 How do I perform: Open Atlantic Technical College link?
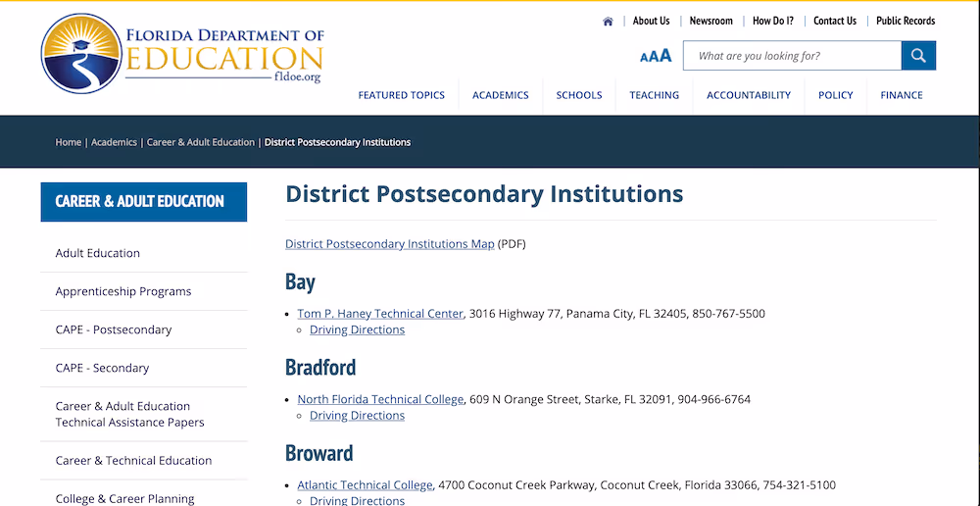(x=365, y=484)
